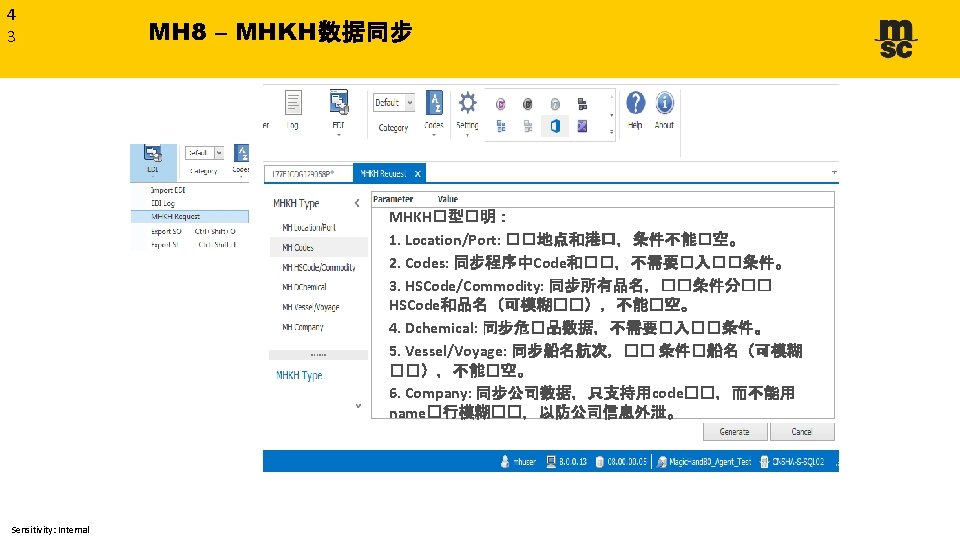
Task: Click the dark circular C icon in gallery
Action: 528,104
